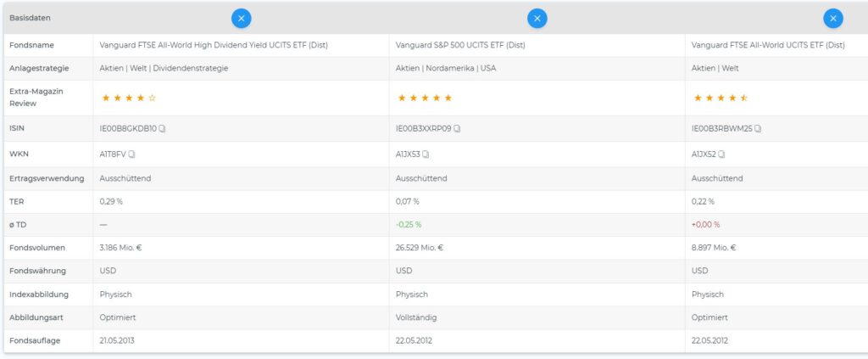
Task: Click the four-star rating of High Dividend ETF
Action: coord(129,98)
